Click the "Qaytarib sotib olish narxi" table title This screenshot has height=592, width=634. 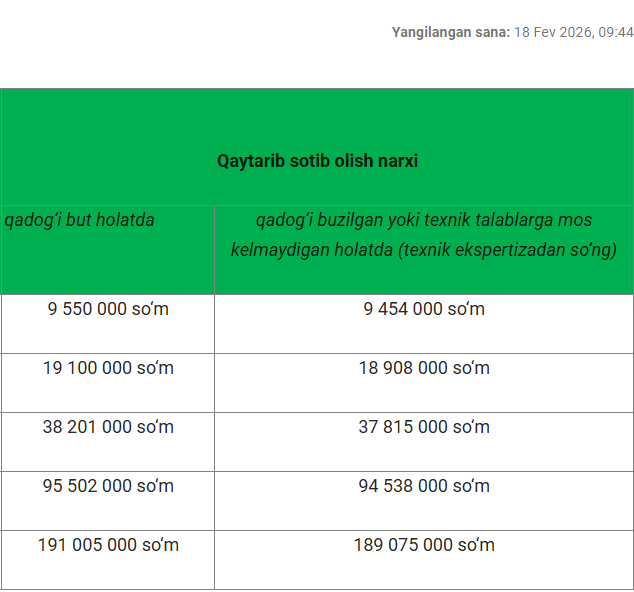pyautogui.click(x=317, y=160)
